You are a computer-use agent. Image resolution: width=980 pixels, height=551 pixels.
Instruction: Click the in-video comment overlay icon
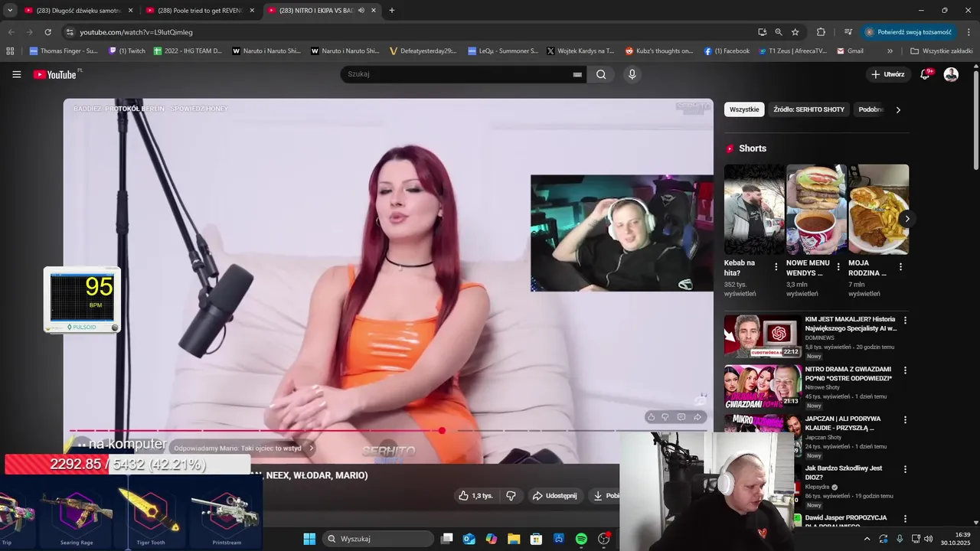[x=681, y=417]
